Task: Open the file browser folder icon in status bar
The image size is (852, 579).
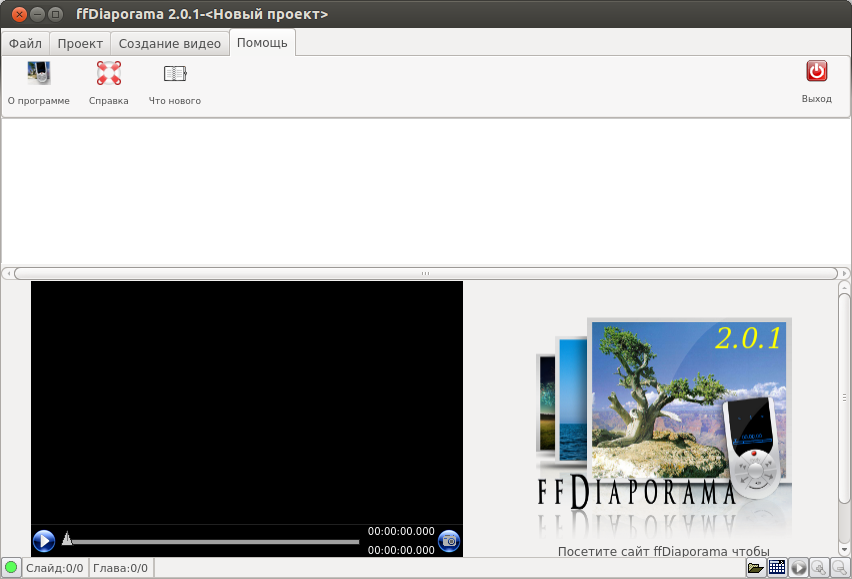Action: (x=755, y=568)
